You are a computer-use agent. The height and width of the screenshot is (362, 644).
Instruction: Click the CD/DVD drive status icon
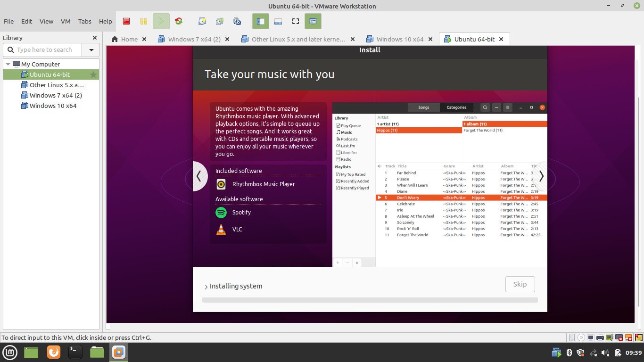tap(581, 337)
